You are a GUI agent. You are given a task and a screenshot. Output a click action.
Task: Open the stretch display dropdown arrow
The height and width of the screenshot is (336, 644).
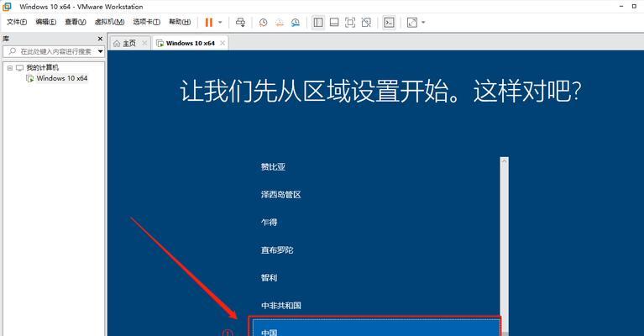[x=423, y=22]
